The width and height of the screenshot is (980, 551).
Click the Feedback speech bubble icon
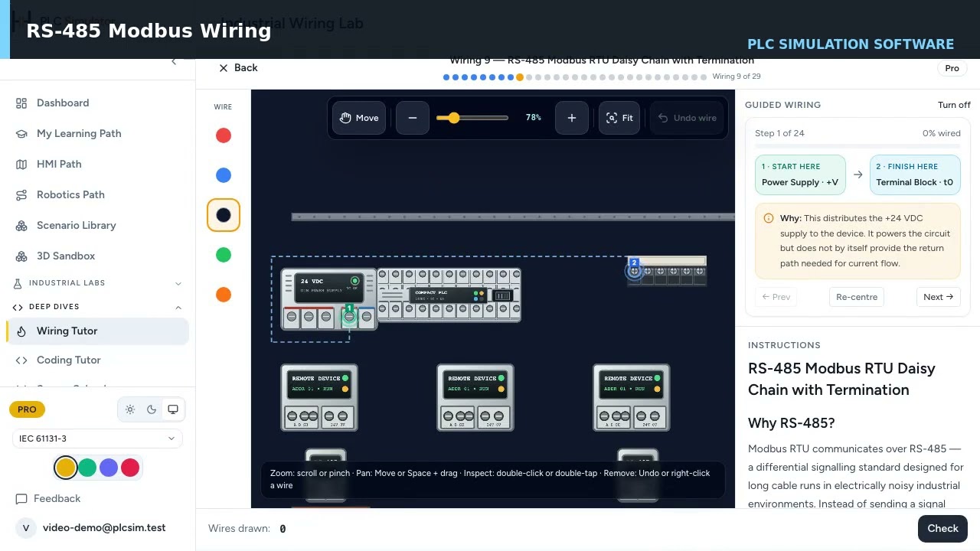click(21, 498)
